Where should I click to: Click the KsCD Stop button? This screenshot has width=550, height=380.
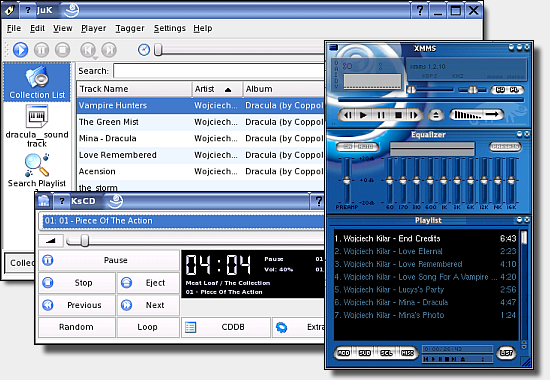[x=77, y=283]
